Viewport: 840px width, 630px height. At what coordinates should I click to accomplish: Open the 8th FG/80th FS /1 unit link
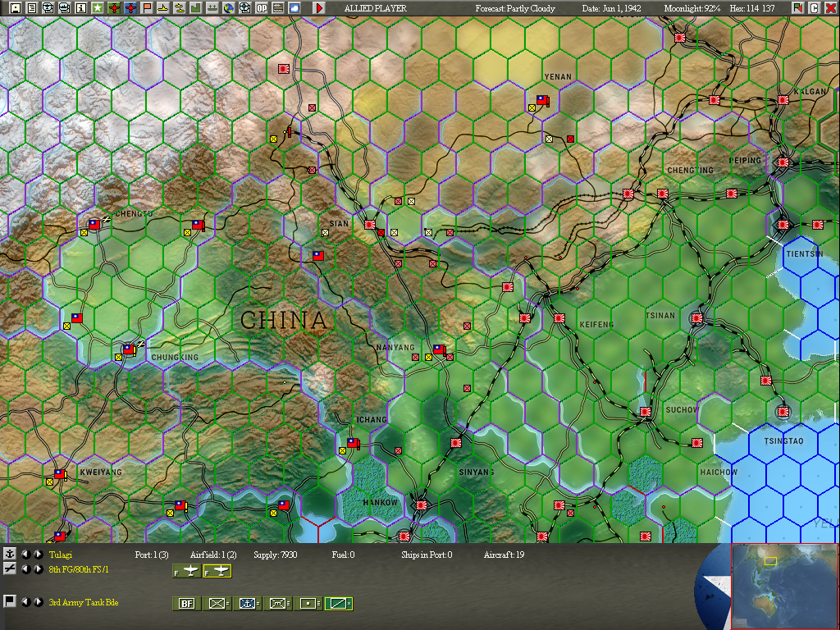79,569
